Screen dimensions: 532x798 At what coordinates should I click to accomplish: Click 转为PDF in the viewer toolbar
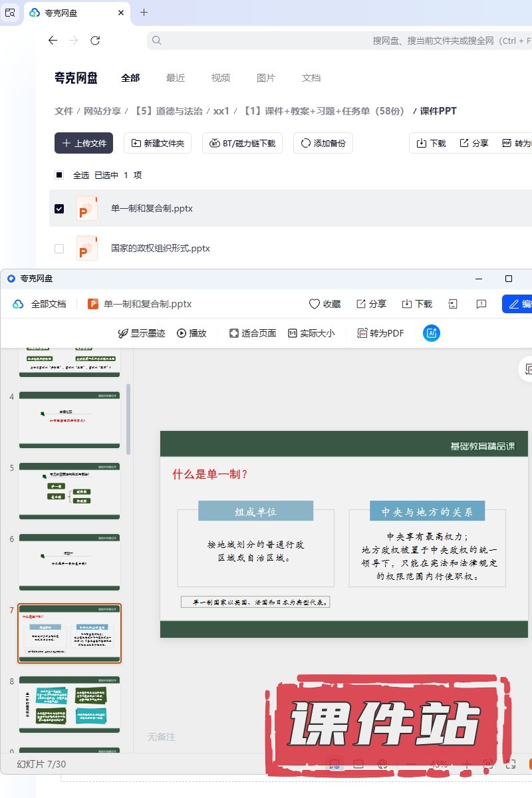pos(380,333)
